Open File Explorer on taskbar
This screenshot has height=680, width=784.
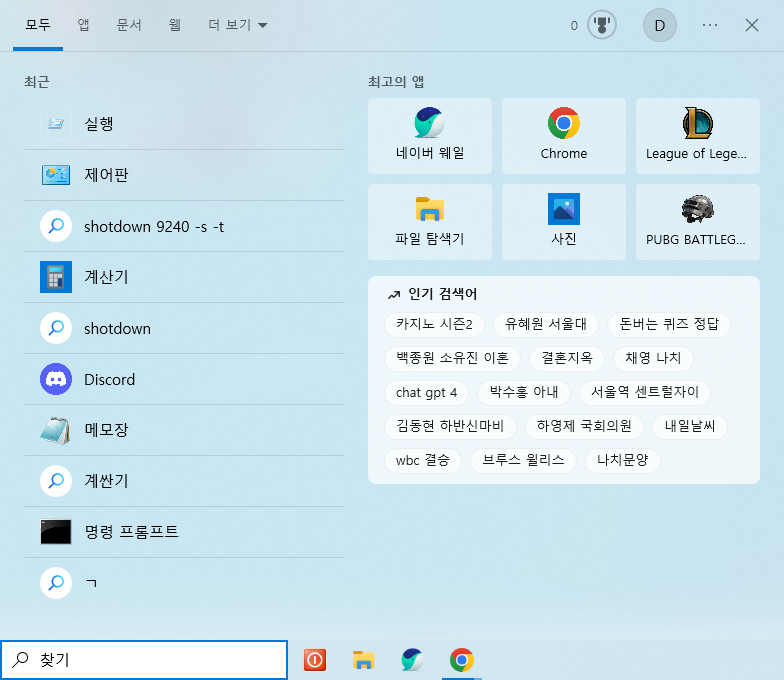(364, 660)
